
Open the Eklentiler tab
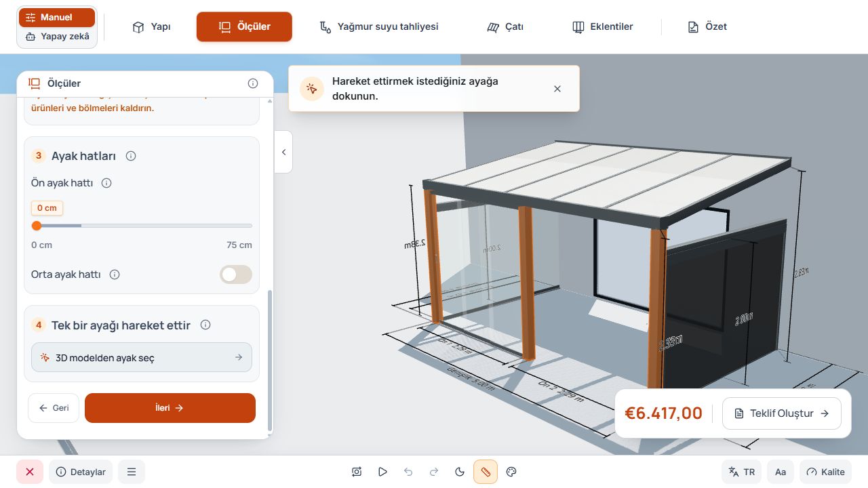pyautogui.click(x=602, y=27)
